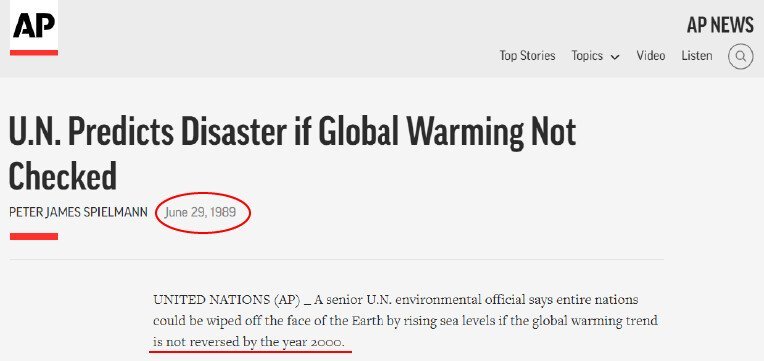Select the Topics menu label
This screenshot has width=764, height=361.
tap(587, 56)
